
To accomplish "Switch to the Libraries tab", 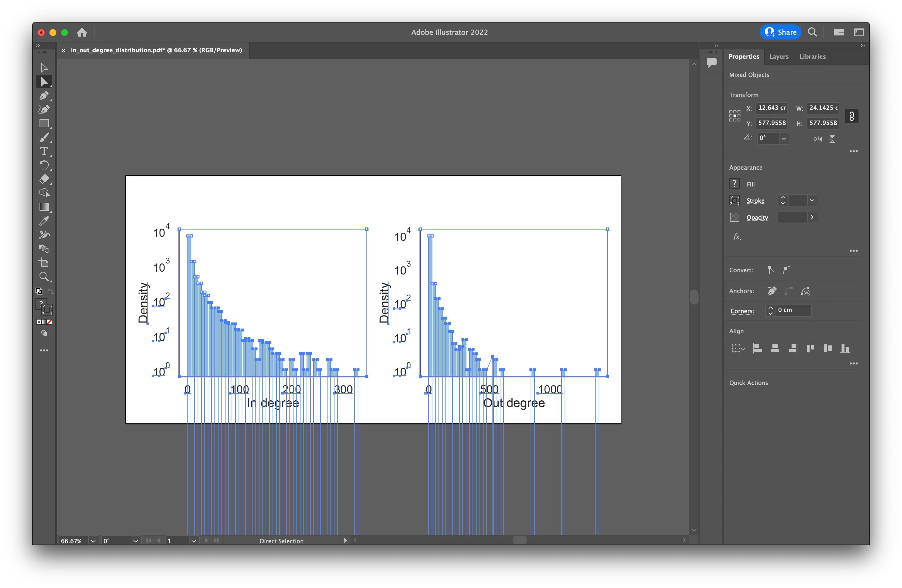I will pyautogui.click(x=812, y=56).
